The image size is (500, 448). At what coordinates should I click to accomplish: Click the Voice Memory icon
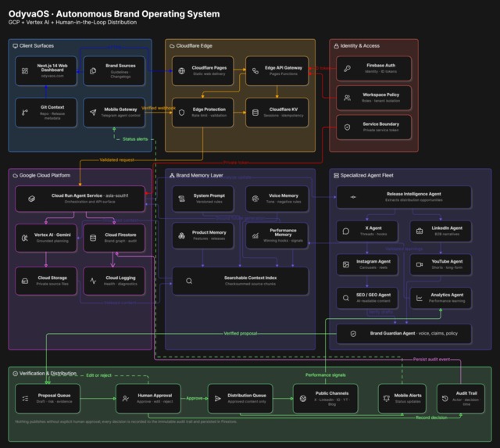[255, 199]
